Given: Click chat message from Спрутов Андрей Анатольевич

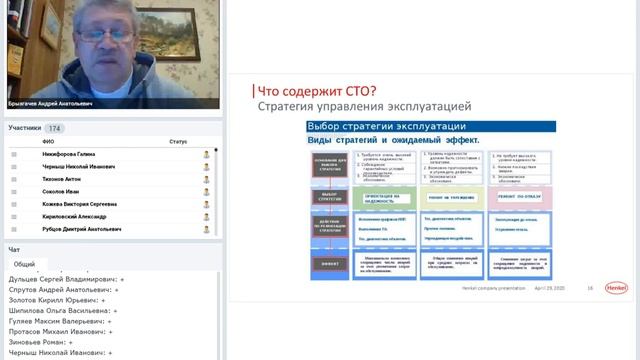Looking at the screenshot, I should (64, 290).
